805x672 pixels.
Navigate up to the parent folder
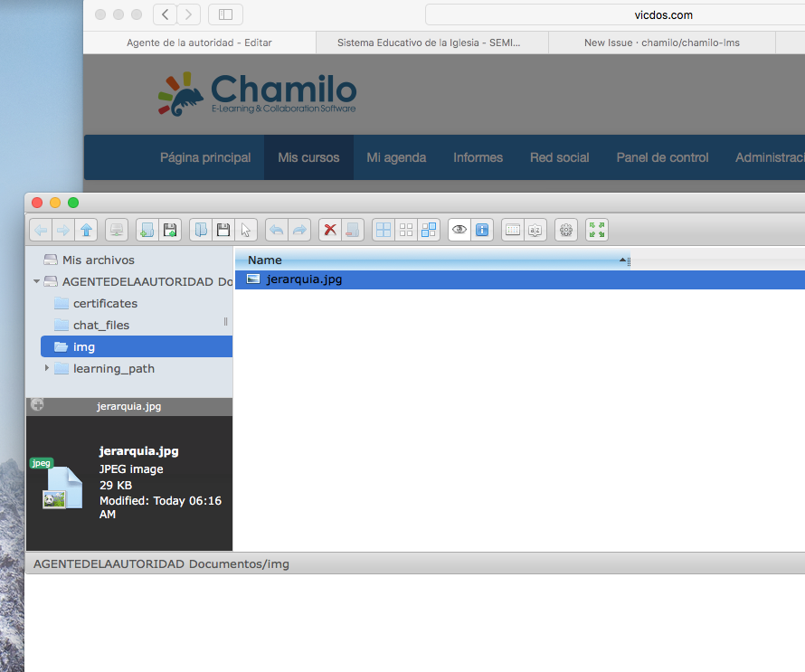pyautogui.click(x=86, y=229)
